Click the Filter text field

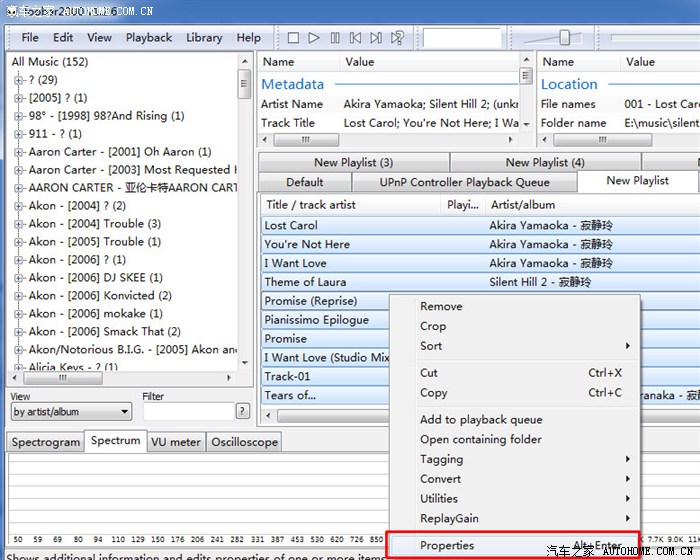pos(187,412)
